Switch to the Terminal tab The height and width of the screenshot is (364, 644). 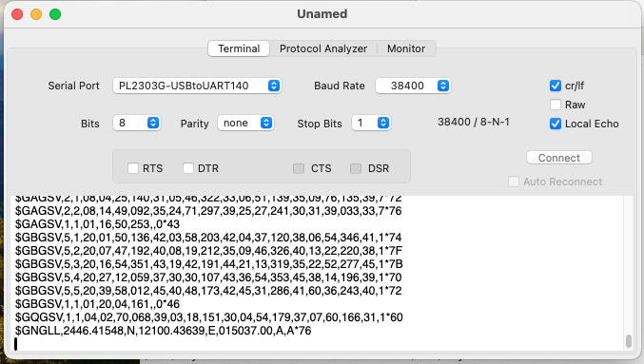[x=239, y=48]
